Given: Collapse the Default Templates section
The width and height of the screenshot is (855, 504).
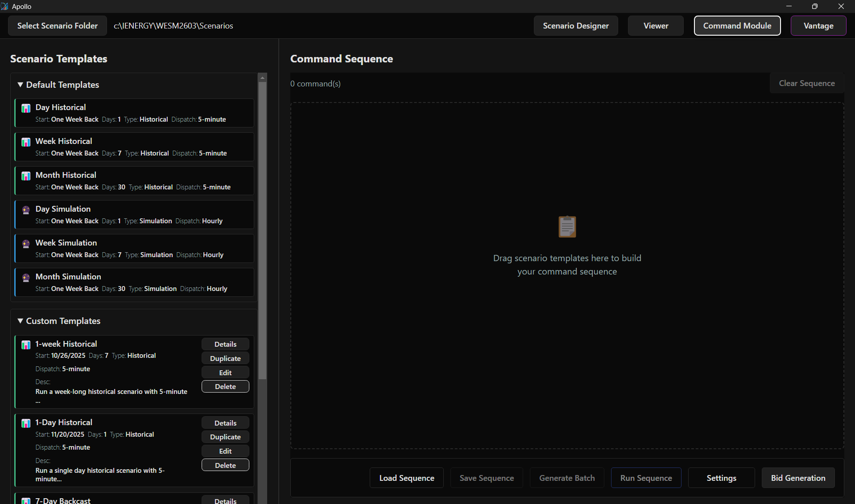Looking at the screenshot, I should [20, 85].
